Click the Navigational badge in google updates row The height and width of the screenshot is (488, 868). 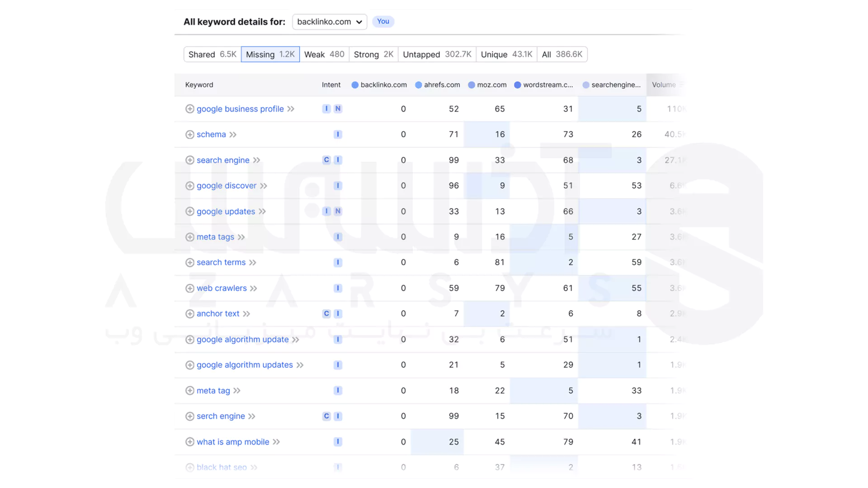click(x=338, y=211)
